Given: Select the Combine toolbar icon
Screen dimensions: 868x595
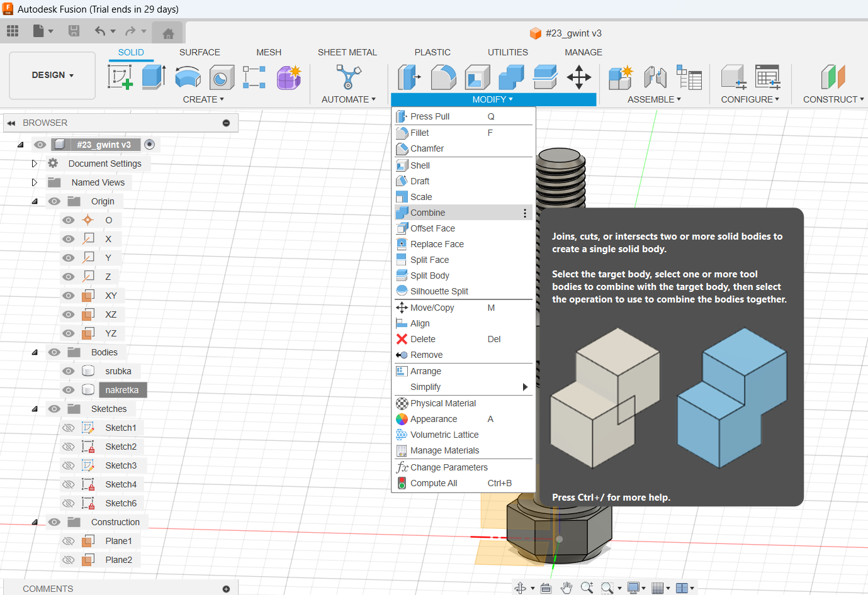Looking at the screenshot, I should [x=511, y=77].
